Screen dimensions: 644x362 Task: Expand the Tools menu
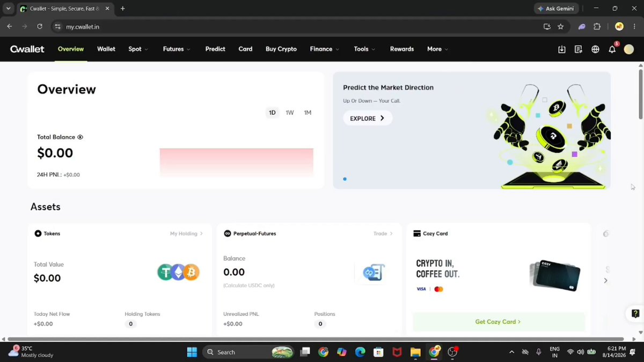[364, 49]
